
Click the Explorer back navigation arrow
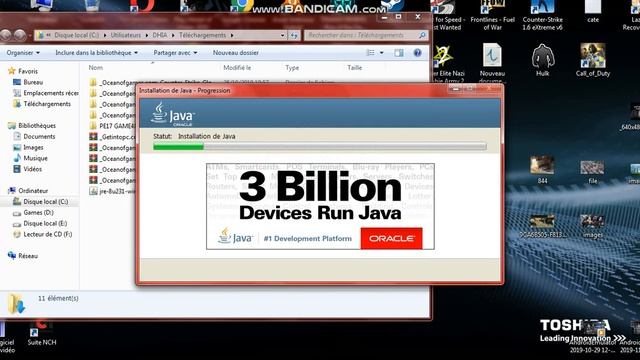coord(5,36)
